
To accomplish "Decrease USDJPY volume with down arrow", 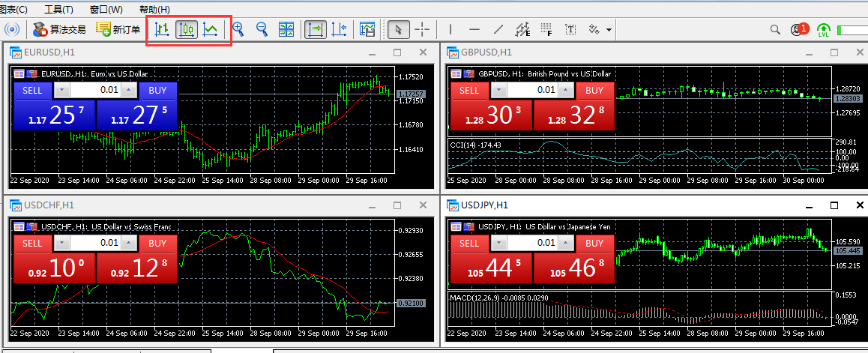I will [499, 243].
